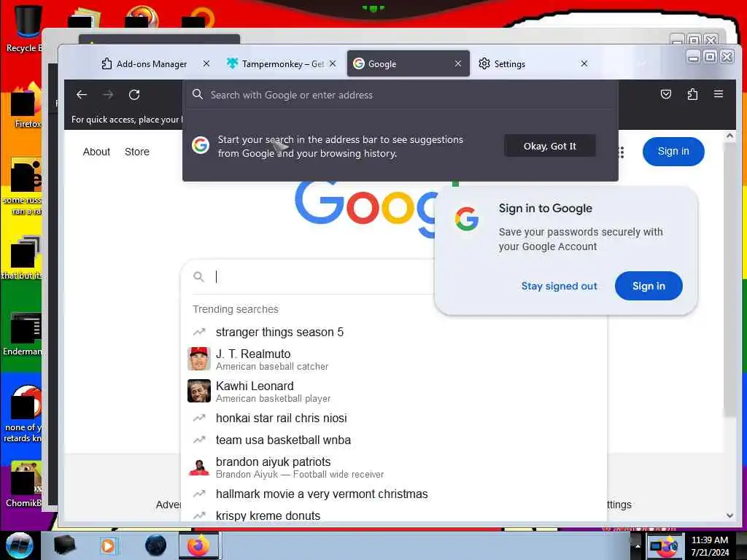This screenshot has width=747, height=560.
Task: Focus the address bar search field
Action: coord(400,95)
